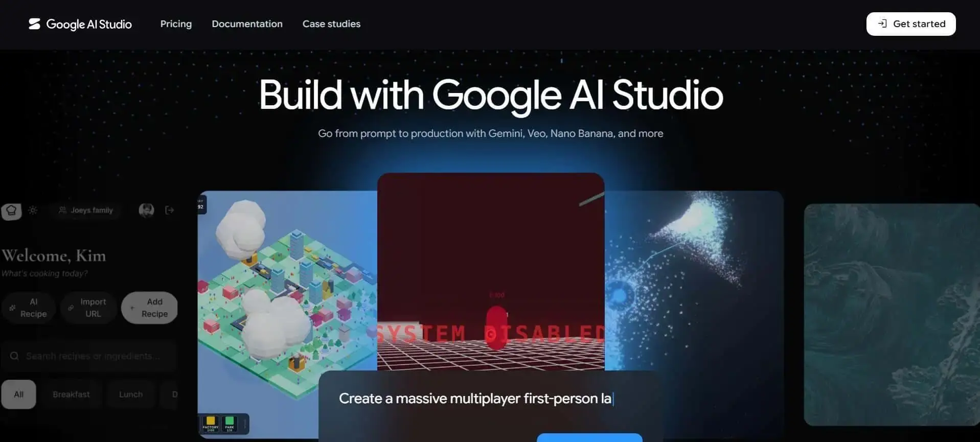This screenshot has width=980, height=442.
Task: Select the Lunch filter tab
Action: coord(131,394)
